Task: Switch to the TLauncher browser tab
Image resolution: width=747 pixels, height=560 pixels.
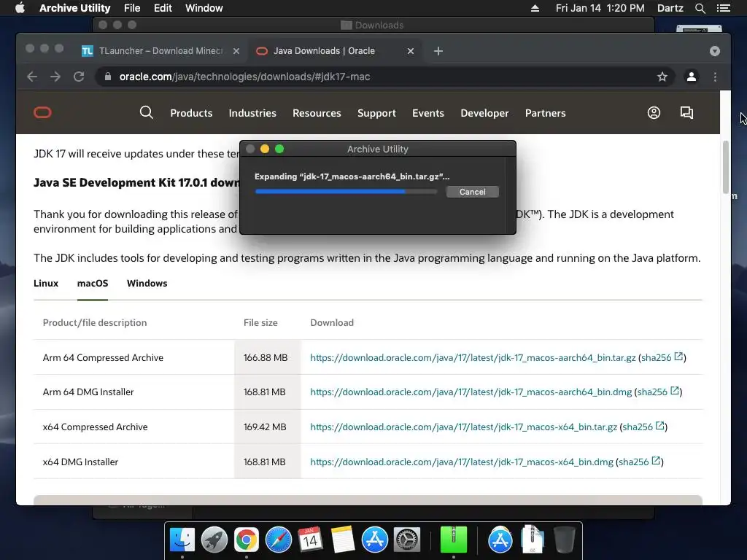Action: (162, 51)
